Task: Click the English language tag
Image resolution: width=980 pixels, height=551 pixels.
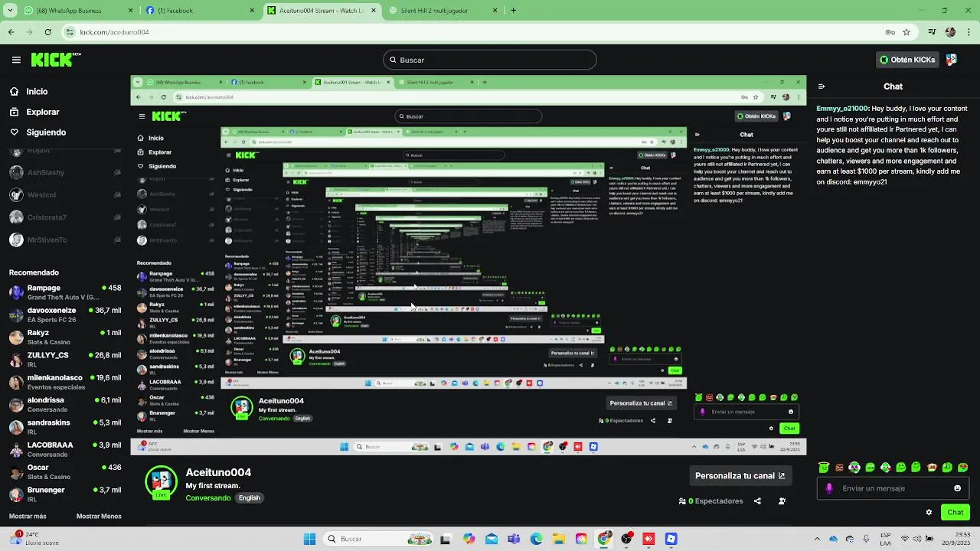Action: pyautogui.click(x=250, y=497)
